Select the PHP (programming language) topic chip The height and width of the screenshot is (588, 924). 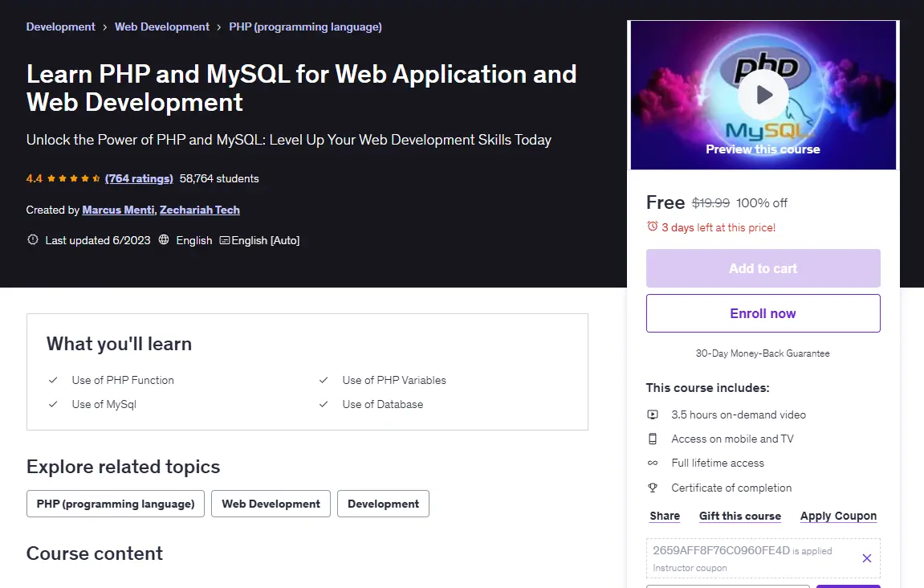[x=116, y=504]
